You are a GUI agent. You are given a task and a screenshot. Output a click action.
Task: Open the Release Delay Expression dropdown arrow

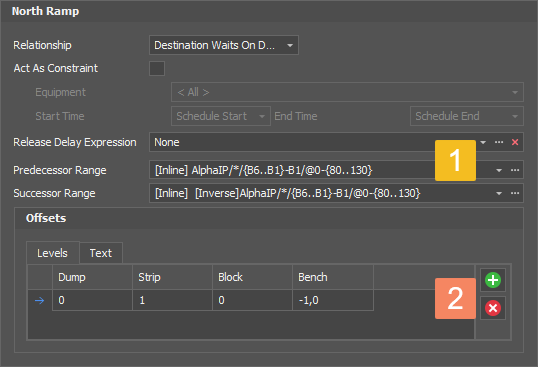tap(483, 142)
